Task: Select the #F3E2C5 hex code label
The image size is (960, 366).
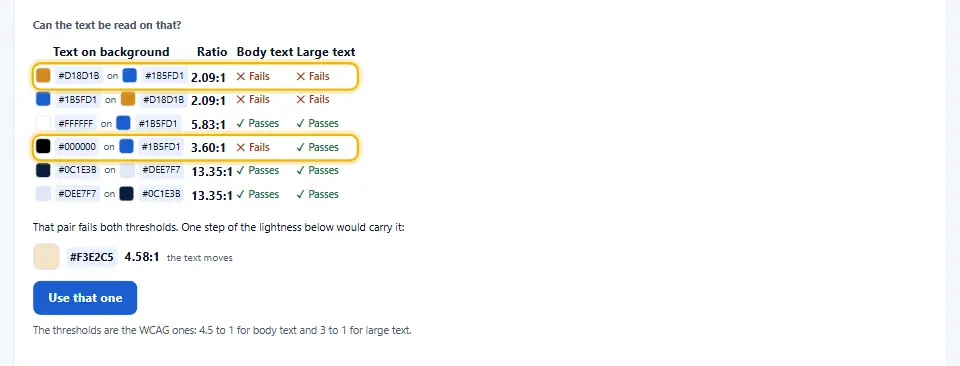Action: point(91,257)
